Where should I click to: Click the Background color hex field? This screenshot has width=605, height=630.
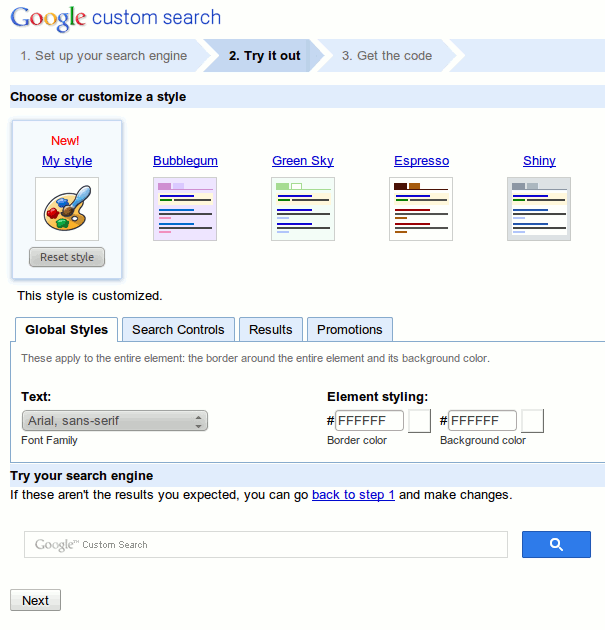482,421
